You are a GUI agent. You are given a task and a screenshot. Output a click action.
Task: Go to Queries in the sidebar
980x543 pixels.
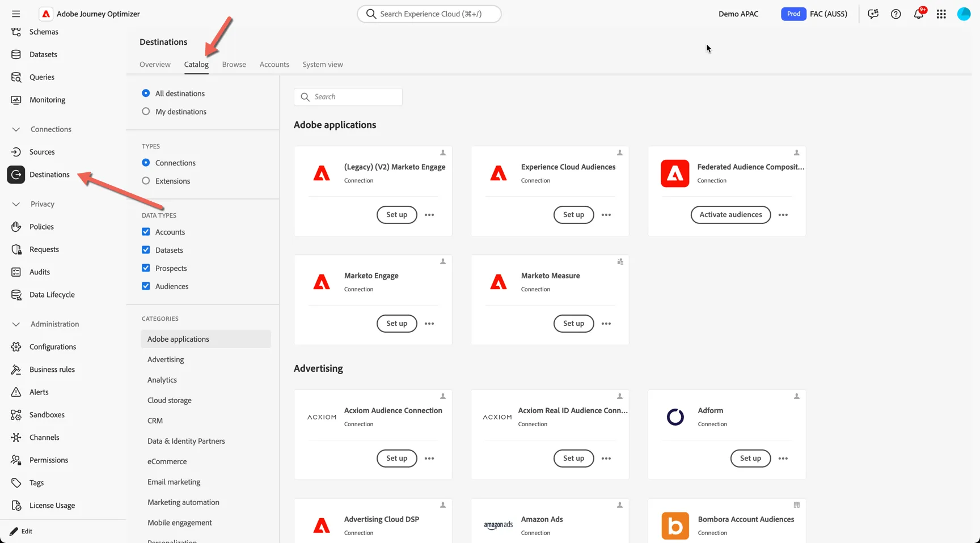coord(42,77)
